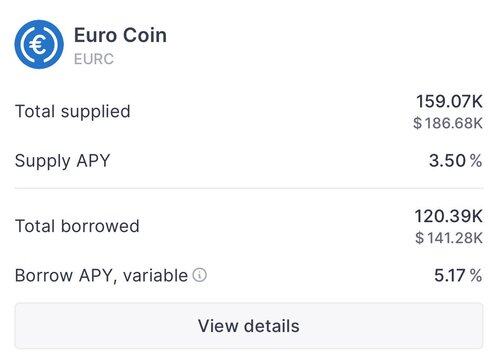Screen dimensions: 500x360
Task: Click the word details in the button
Action: [272, 326]
